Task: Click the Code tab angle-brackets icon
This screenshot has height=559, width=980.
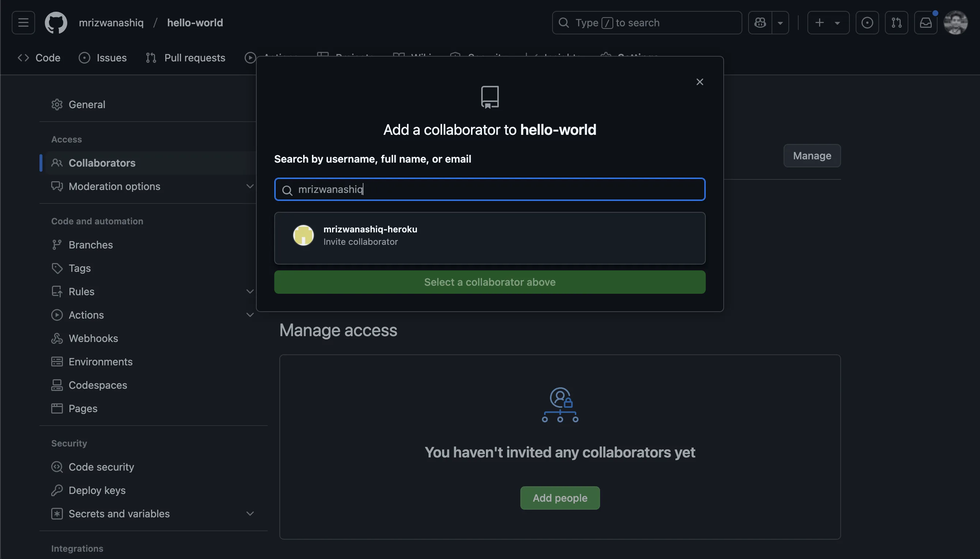Action: point(23,58)
